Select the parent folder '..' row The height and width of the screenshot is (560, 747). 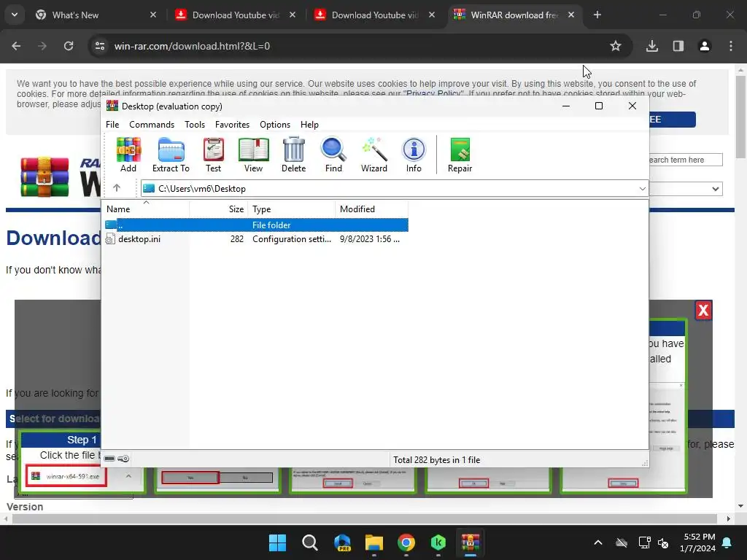tap(256, 225)
